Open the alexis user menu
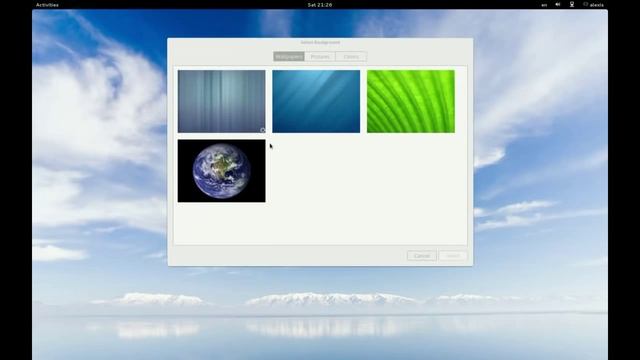This screenshot has height=360, width=640. click(593, 5)
